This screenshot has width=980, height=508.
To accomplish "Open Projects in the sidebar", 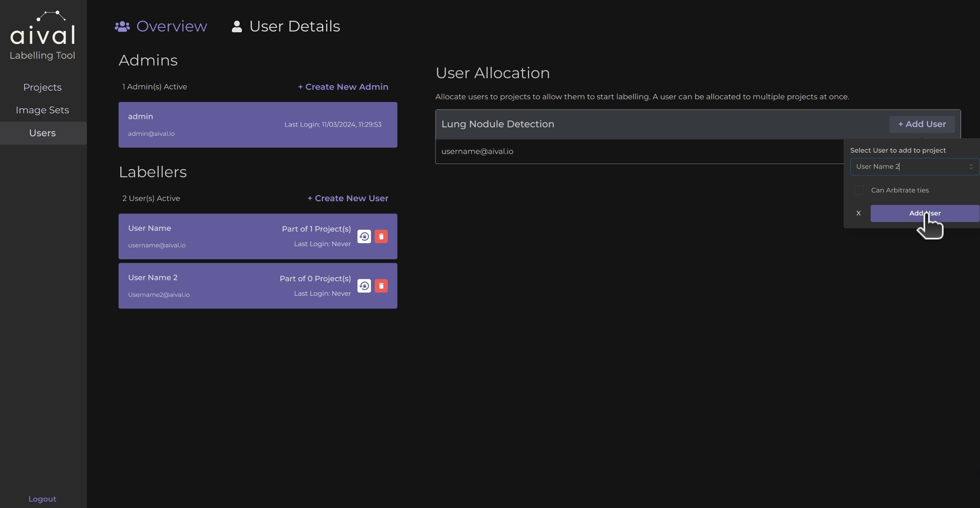I will click(42, 87).
